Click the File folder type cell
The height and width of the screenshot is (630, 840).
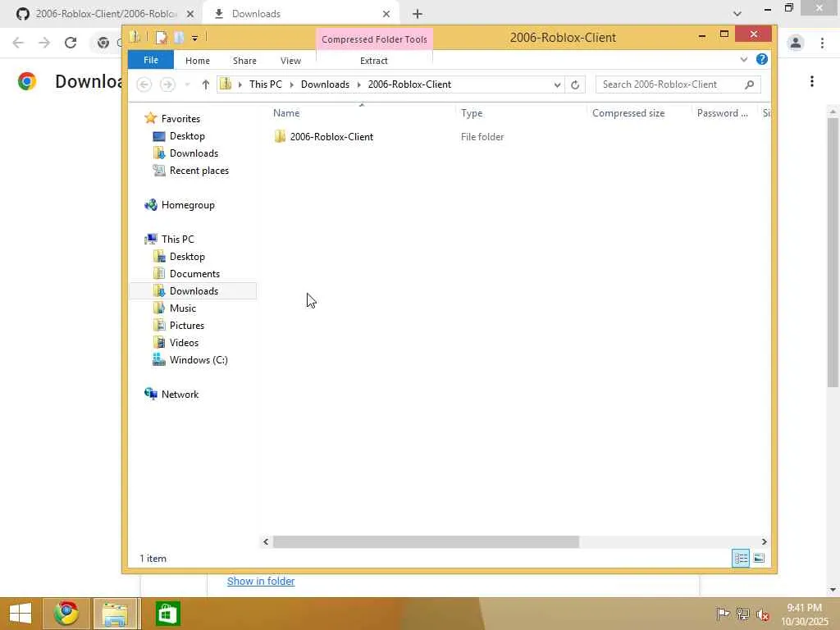(482, 137)
